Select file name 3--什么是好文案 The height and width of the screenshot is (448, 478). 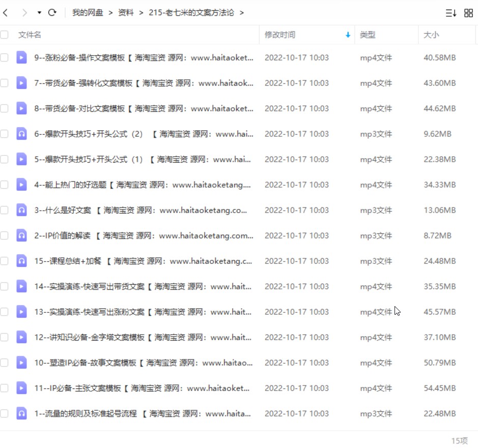tap(140, 211)
